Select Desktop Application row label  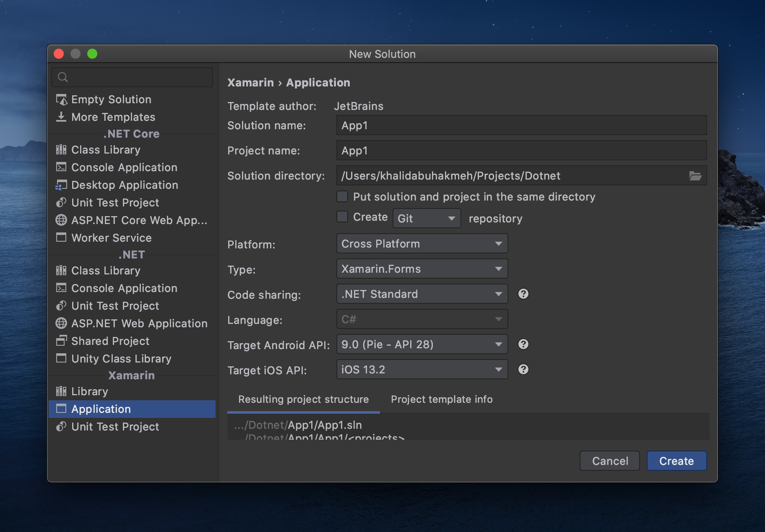pos(125,185)
